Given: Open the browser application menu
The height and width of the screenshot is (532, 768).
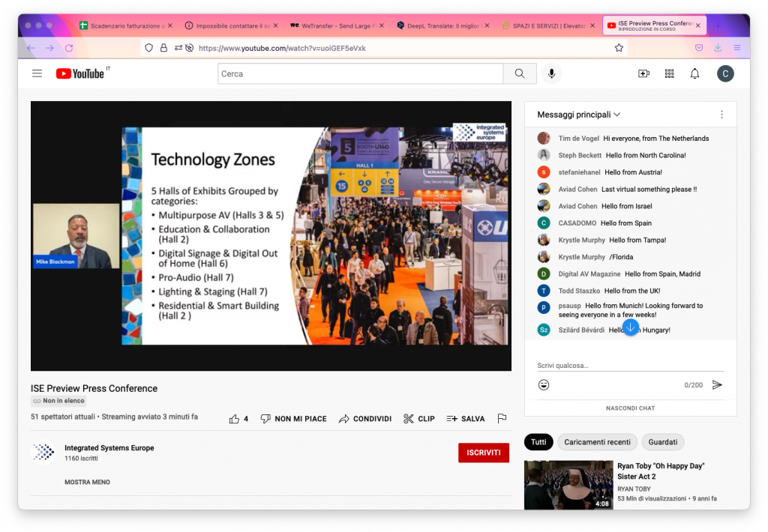Looking at the screenshot, I should (737, 47).
